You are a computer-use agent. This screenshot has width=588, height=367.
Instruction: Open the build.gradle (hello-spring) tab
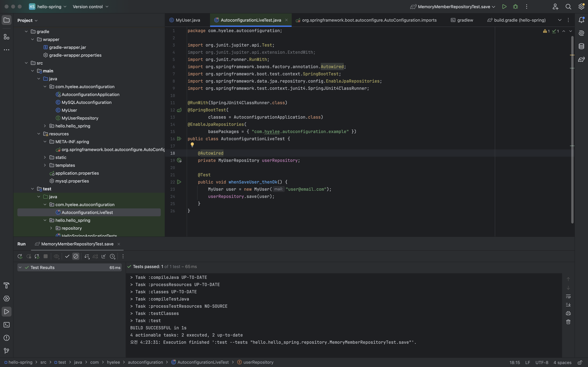click(x=517, y=20)
